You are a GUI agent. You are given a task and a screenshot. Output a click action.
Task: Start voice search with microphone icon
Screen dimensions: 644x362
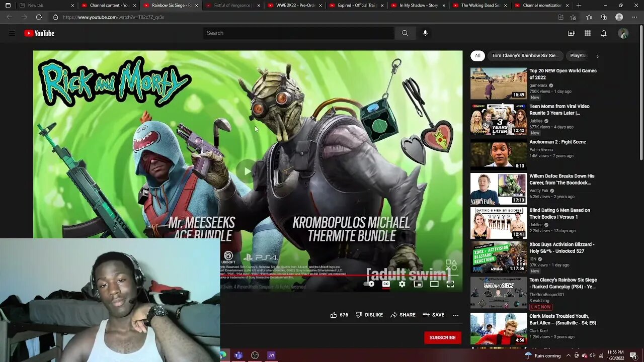(x=425, y=33)
